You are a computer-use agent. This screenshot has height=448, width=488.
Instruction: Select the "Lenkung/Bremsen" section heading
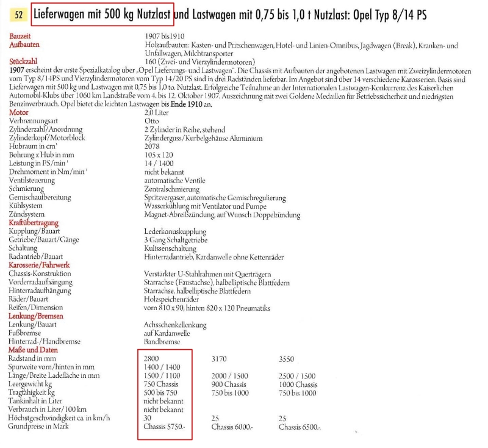pos(35,316)
